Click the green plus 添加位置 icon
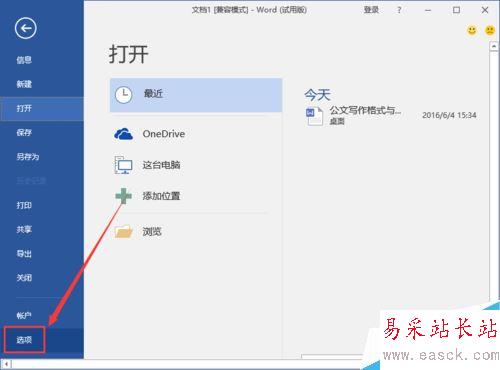This screenshot has height=370, width=500. point(124,196)
